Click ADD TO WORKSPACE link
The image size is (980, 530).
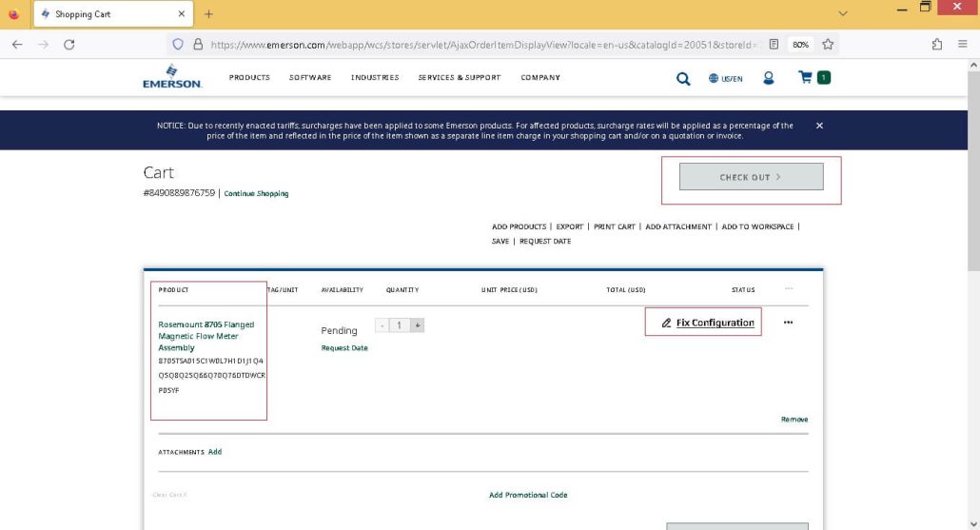(757, 226)
